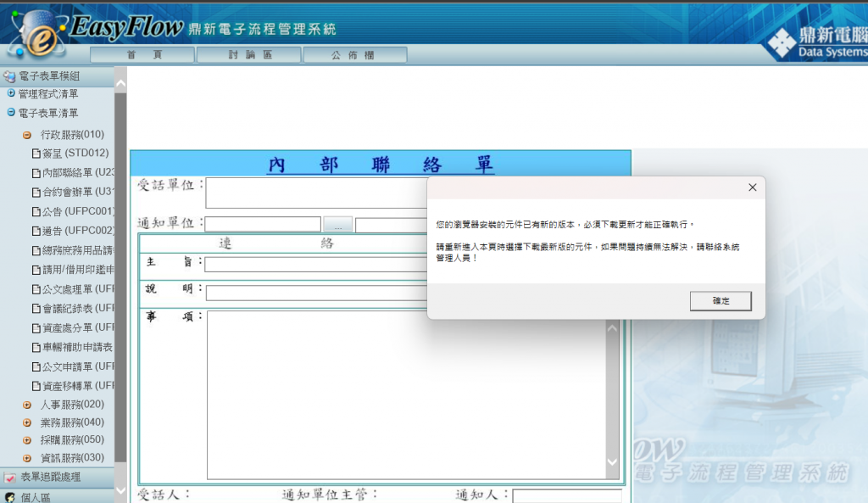The width and height of the screenshot is (868, 503).
Task: Click the 個人區 person icon
Action: click(x=9, y=497)
